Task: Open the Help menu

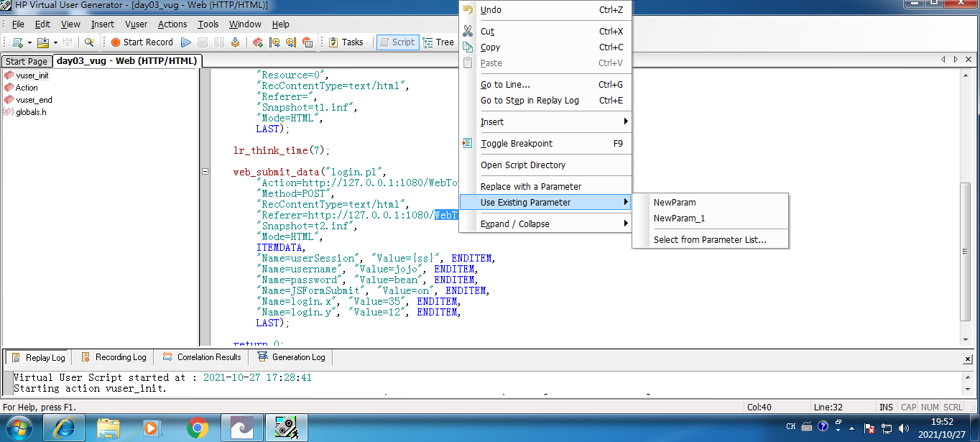Action: (281, 24)
